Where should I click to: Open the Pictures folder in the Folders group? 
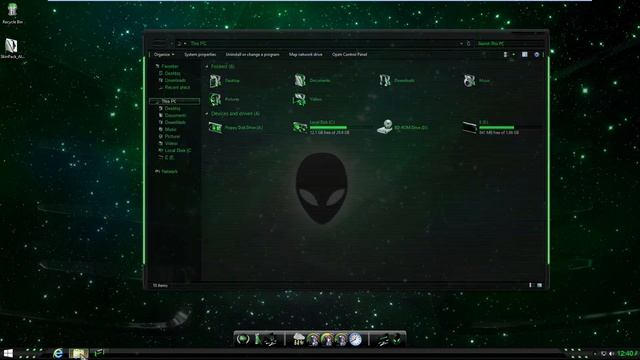(x=224, y=99)
